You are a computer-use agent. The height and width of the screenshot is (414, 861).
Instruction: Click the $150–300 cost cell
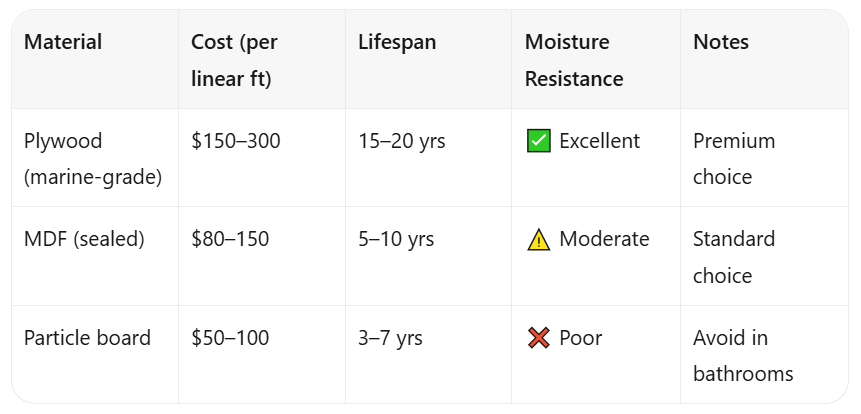236,141
